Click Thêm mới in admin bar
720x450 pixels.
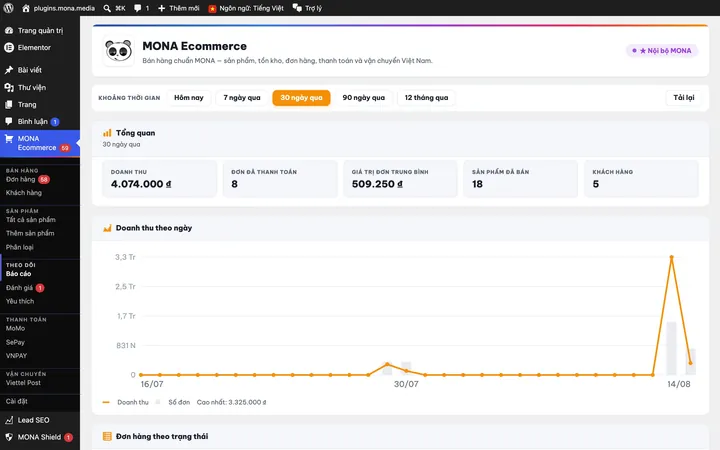click(184, 8)
